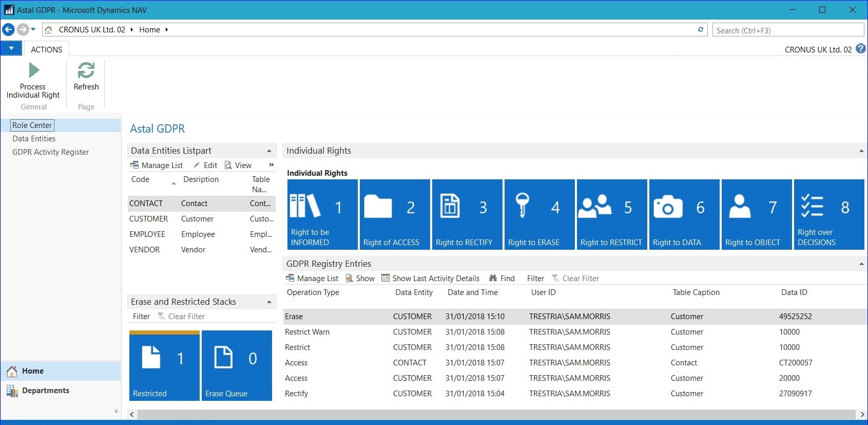
Task: Open the Right to ERASE tile
Action: click(x=539, y=214)
